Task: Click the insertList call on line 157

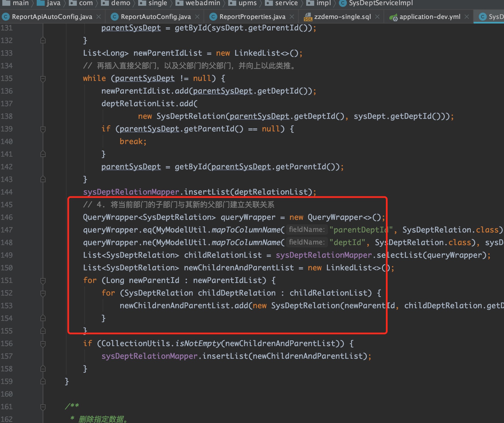Action: [225, 356]
